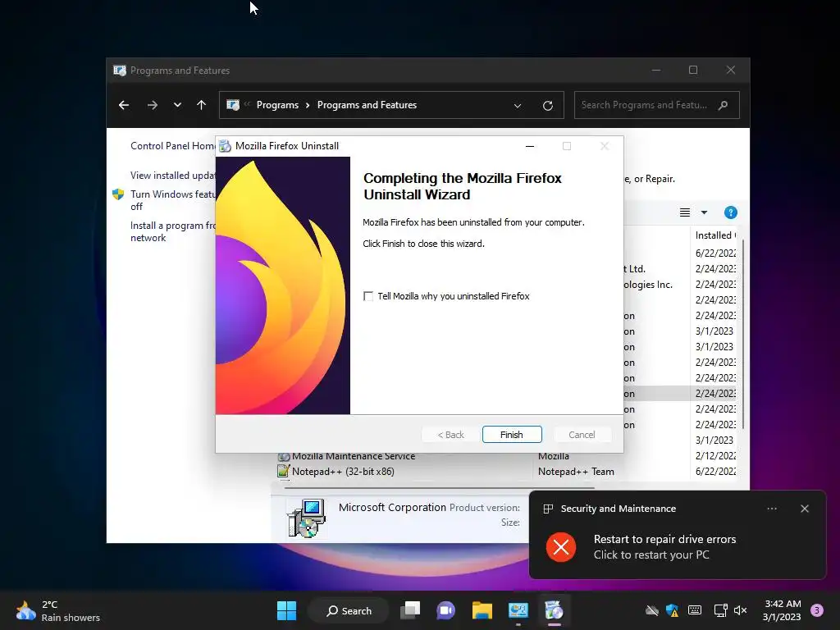Click the OneDrive cloud tray icon
Screen dimensions: 840x630
pos(652,610)
